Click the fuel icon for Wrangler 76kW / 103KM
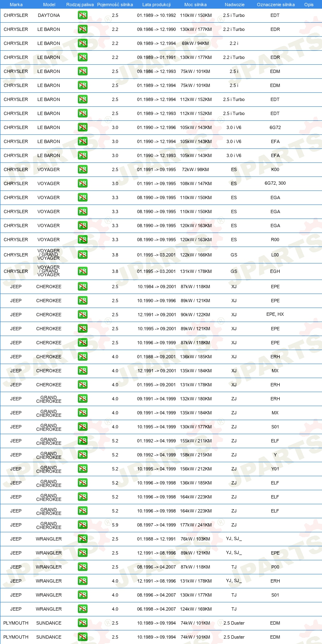The height and width of the screenshot is (644, 322). coord(82,539)
